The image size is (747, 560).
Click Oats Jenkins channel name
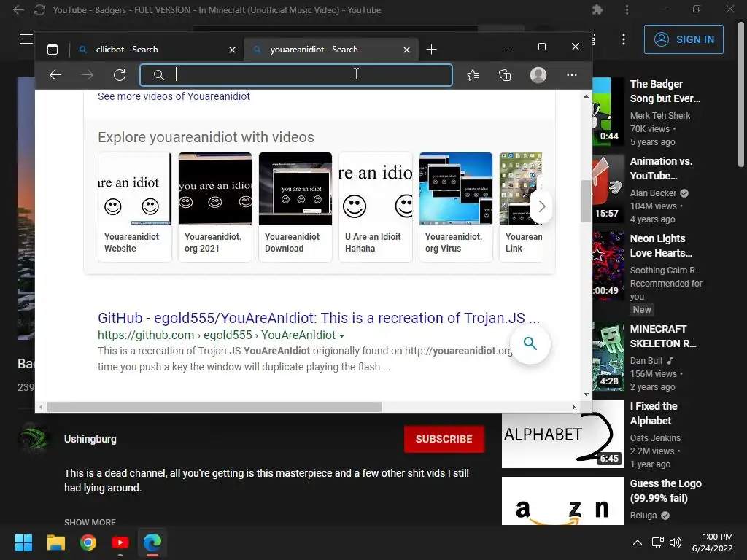[x=655, y=437]
